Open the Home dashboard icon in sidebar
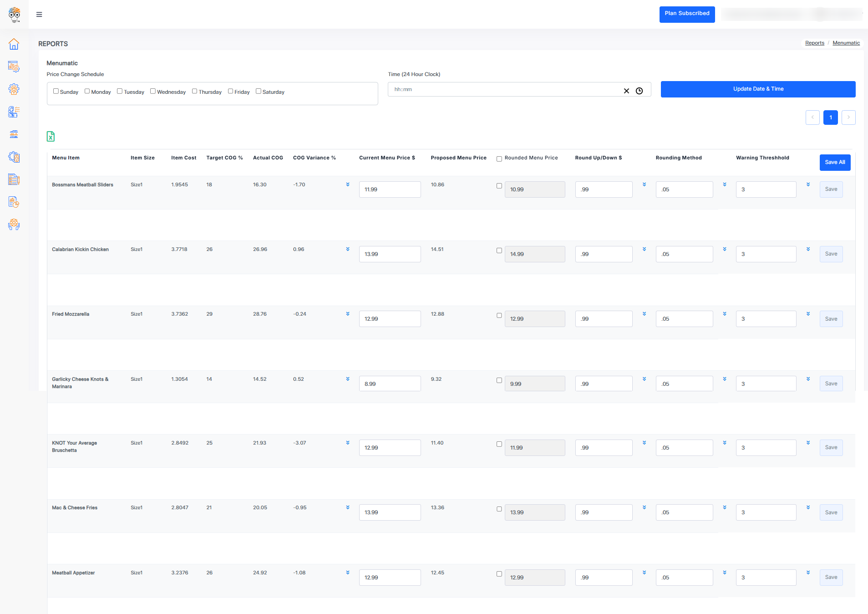 pos(14,44)
